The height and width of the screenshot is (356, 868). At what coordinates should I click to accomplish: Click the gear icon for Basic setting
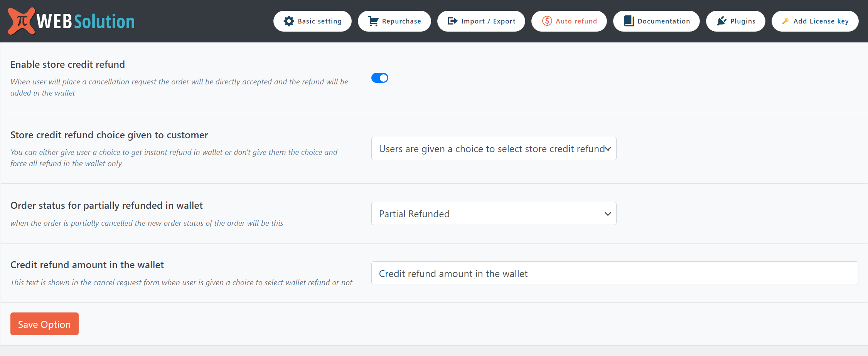288,21
